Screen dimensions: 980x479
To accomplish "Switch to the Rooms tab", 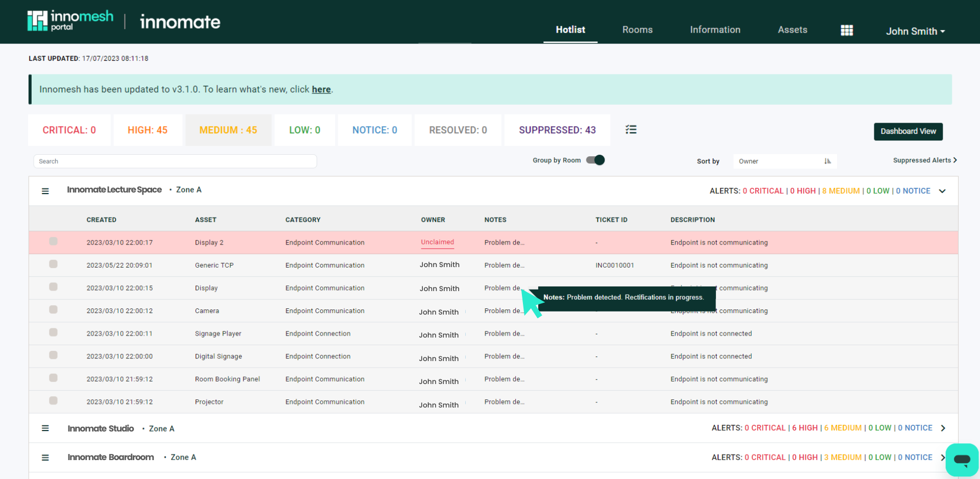I will (637, 30).
